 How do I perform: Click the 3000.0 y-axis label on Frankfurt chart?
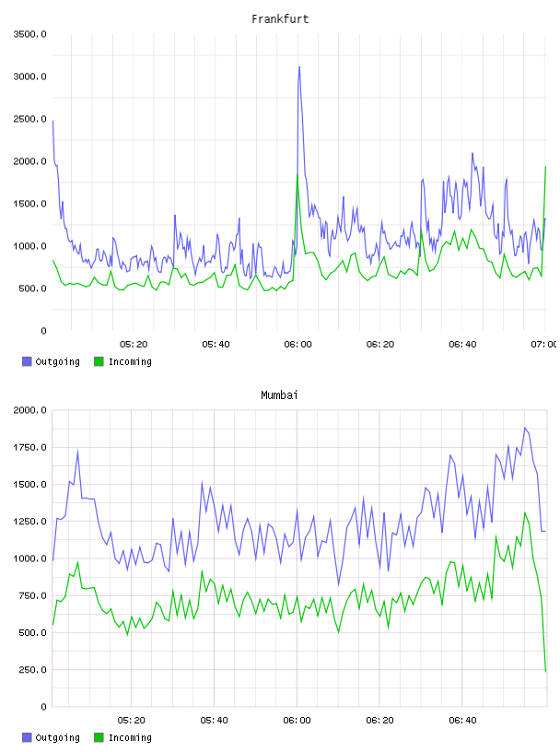point(30,76)
